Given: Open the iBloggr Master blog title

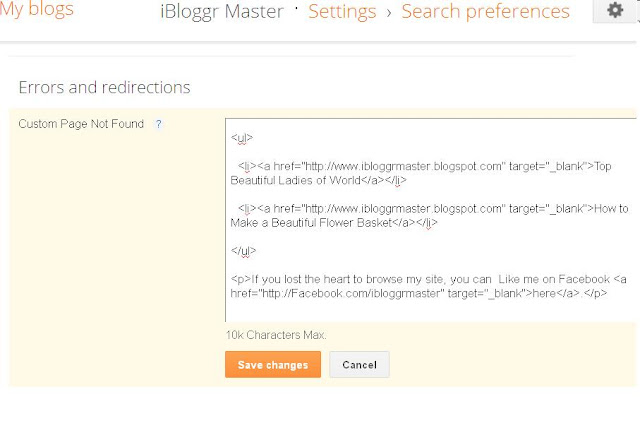Looking at the screenshot, I should click(222, 11).
